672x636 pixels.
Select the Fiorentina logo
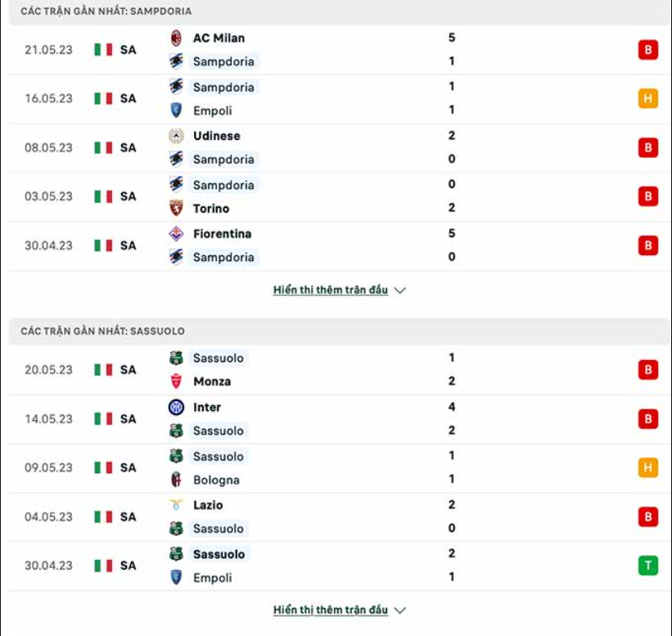[x=175, y=234]
